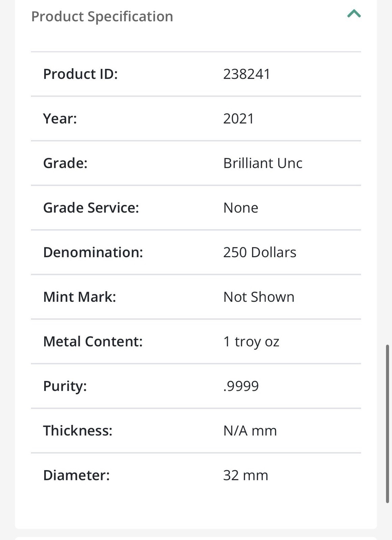The width and height of the screenshot is (392, 540).
Task: Click the Product ID label
Action: point(80,74)
